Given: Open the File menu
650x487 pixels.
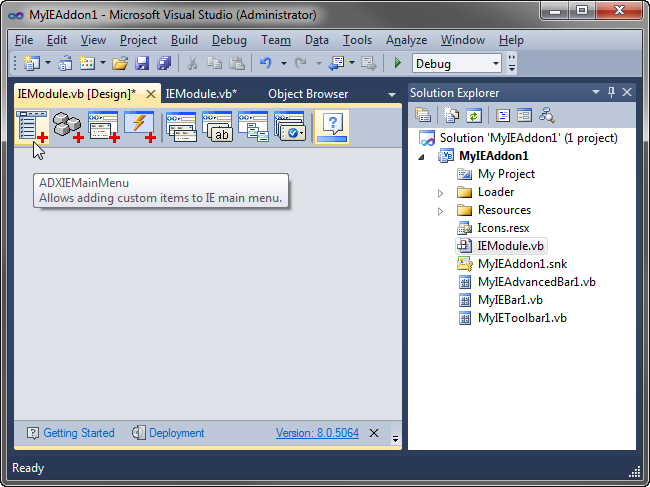Looking at the screenshot, I should tap(24, 40).
